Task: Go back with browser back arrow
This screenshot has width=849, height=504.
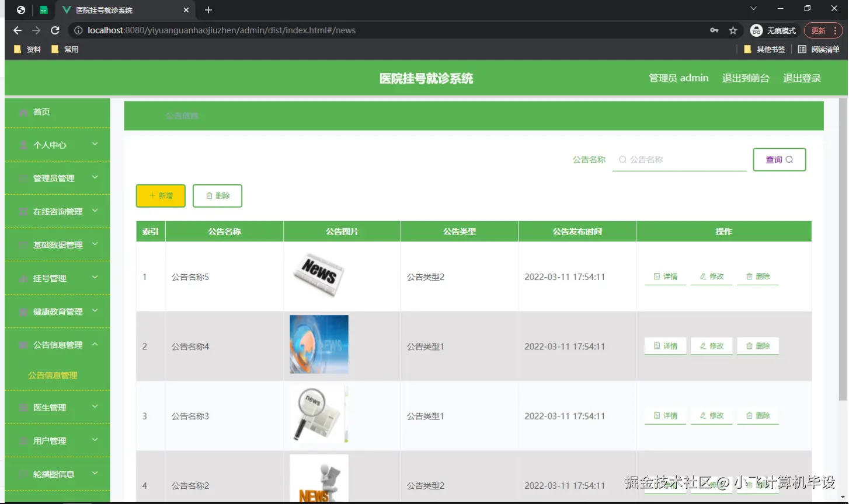Action: coord(18,30)
